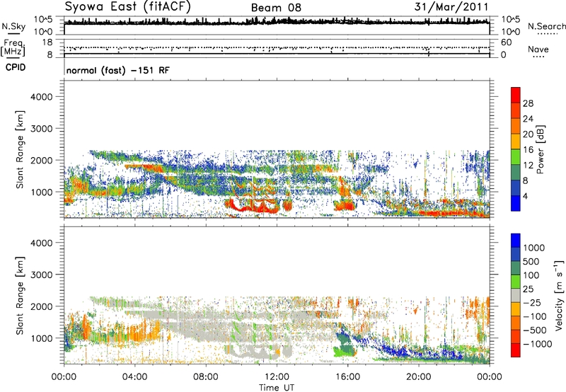Click "2000" range tick in the power panel
This screenshot has height=392, width=566.
pyautogui.click(x=41, y=160)
